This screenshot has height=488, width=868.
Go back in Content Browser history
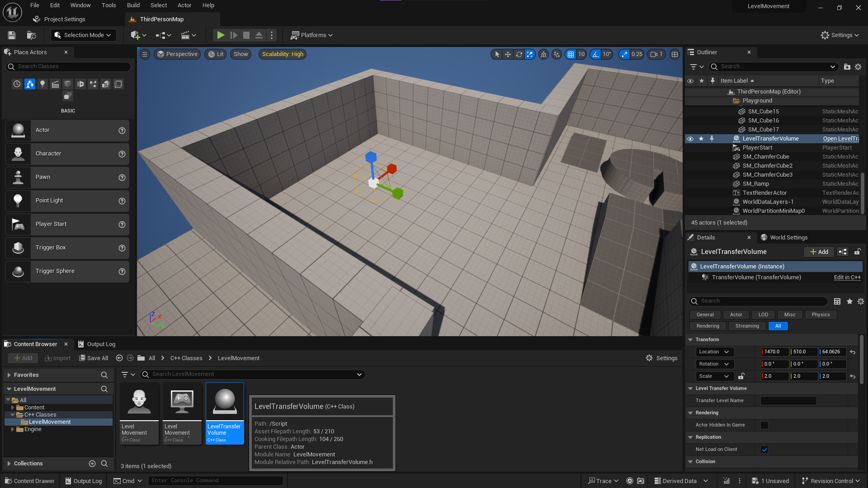coord(119,358)
